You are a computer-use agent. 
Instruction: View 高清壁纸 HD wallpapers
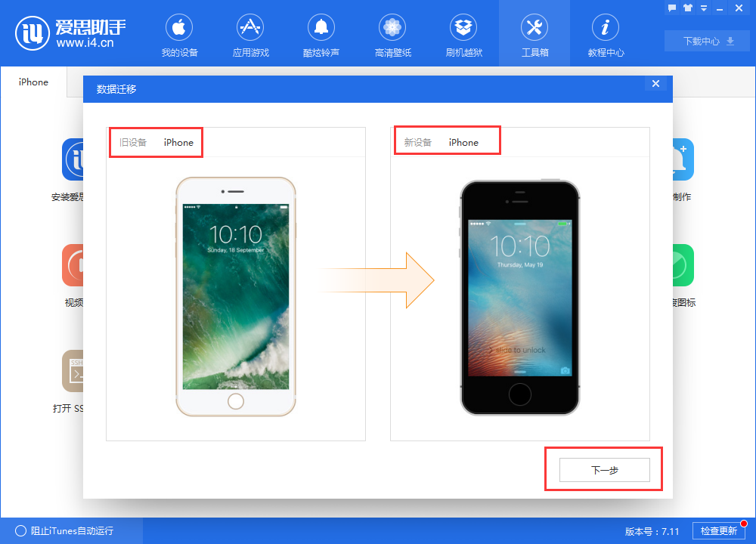(x=392, y=34)
